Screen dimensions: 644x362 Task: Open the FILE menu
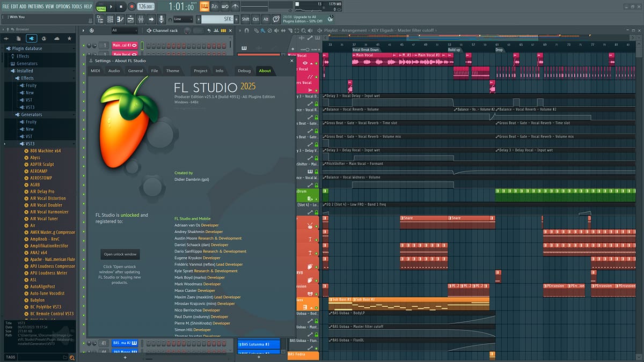[6, 6]
